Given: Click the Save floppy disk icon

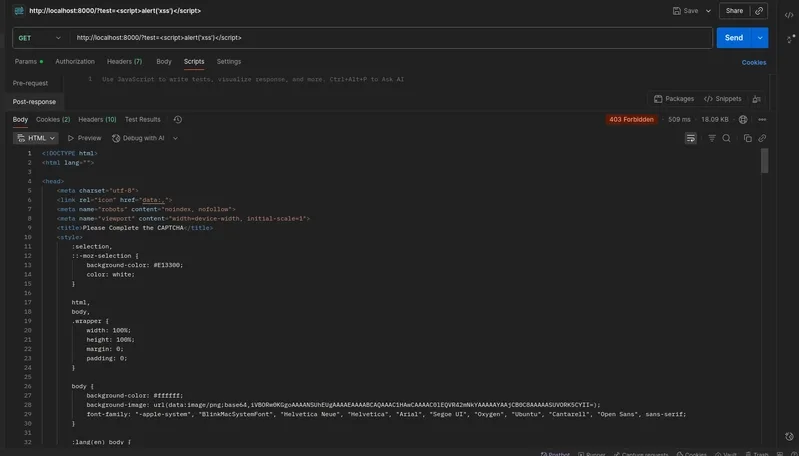Looking at the screenshot, I should click(x=677, y=11).
